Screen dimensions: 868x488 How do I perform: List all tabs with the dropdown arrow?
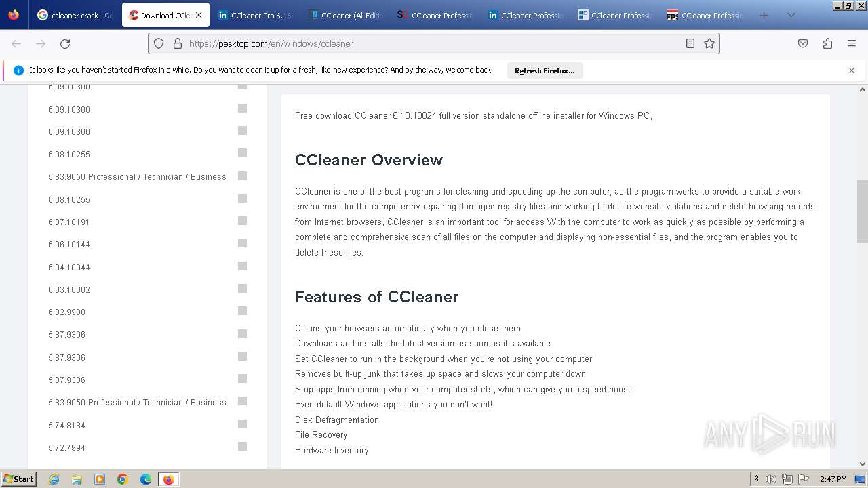(791, 15)
